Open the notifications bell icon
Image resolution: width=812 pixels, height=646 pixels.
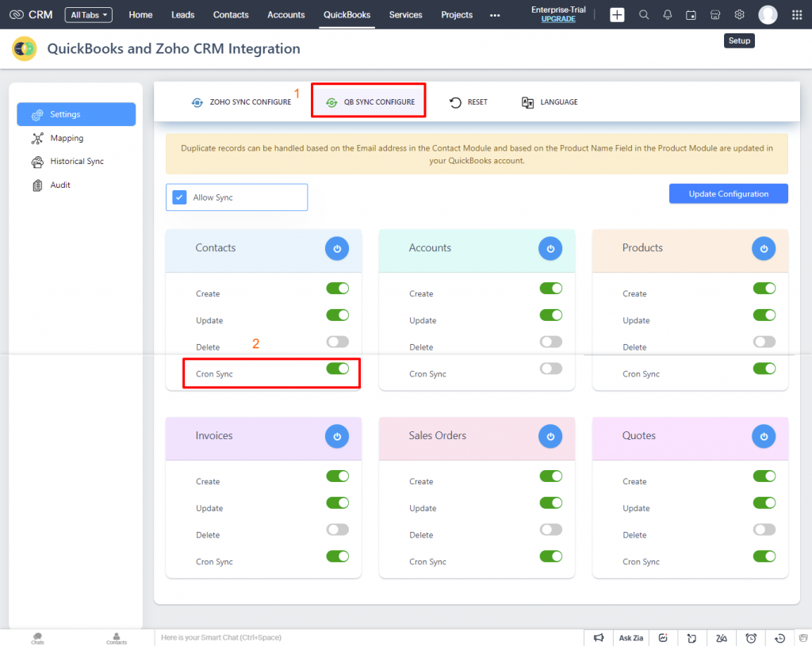(668, 15)
